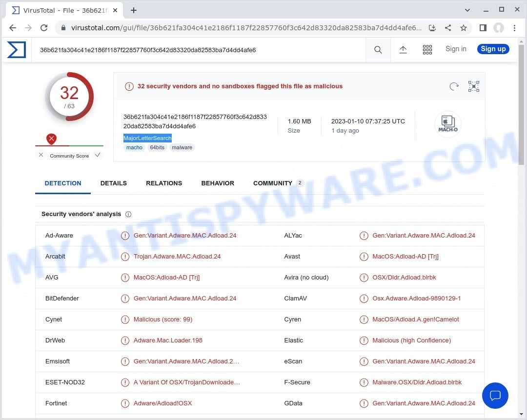Image resolution: width=527 pixels, height=420 pixels.
Task: Share this page icon
Action: pyautogui.click(x=447, y=28)
